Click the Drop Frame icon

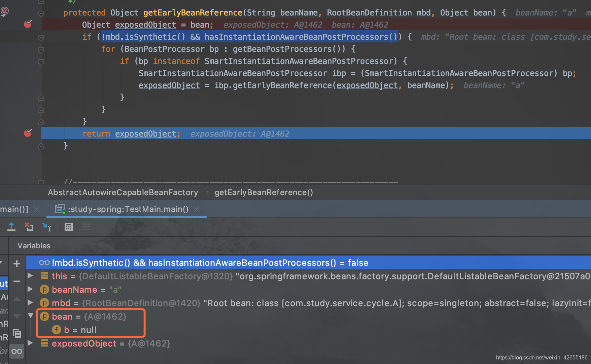[x=29, y=227]
